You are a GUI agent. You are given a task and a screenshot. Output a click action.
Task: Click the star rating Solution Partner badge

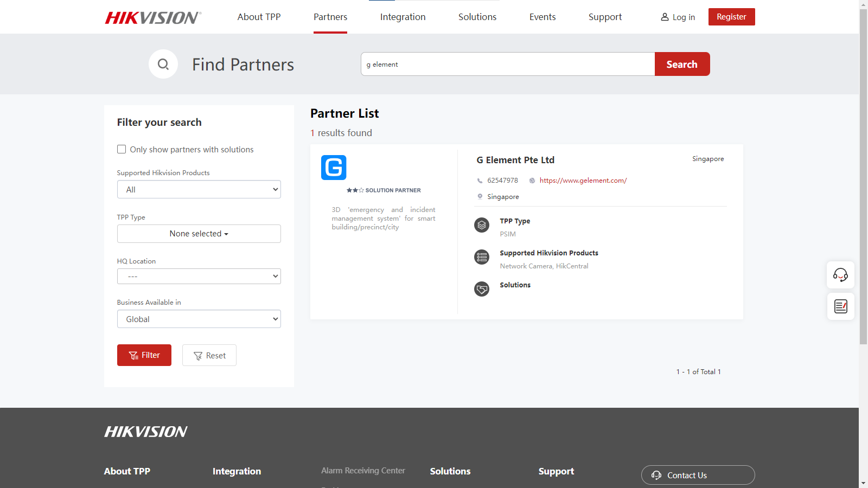click(x=384, y=190)
